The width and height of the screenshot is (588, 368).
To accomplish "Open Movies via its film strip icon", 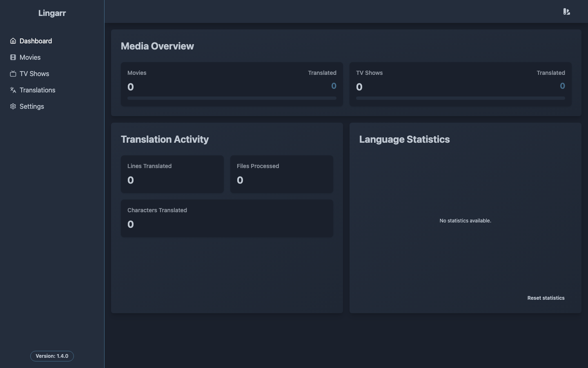I will tap(13, 57).
